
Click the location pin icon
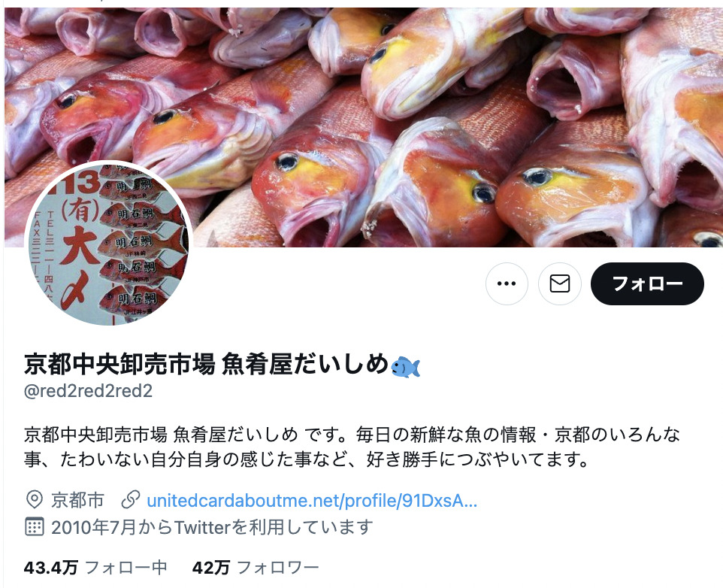[34, 500]
